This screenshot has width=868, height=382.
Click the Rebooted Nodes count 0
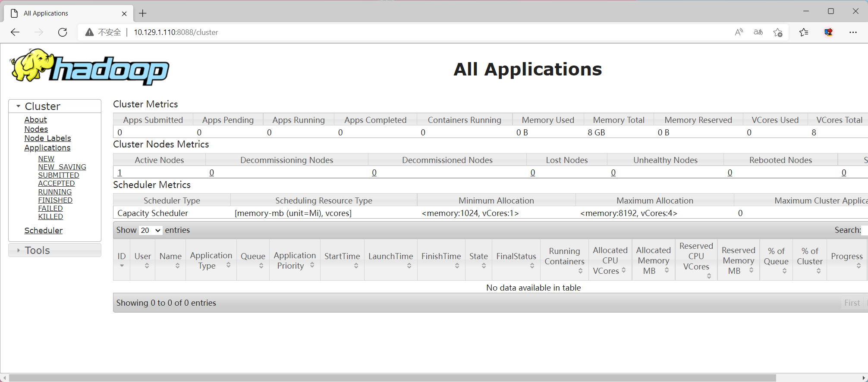730,172
